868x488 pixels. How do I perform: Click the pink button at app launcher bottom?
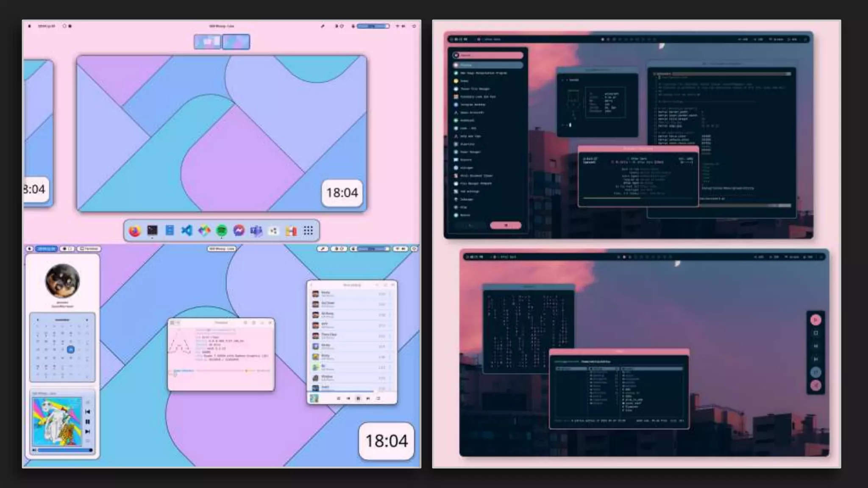[x=506, y=225]
